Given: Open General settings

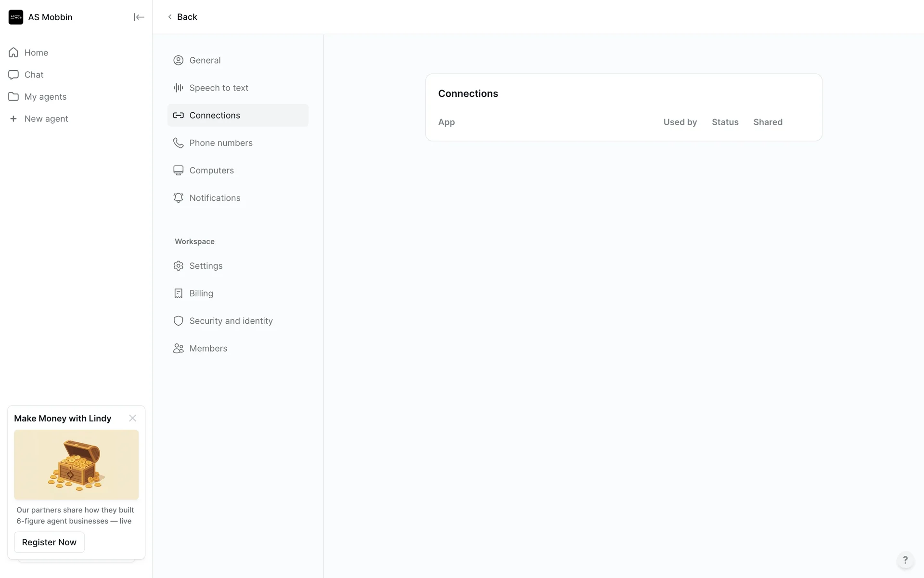Looking at the screenshot, I should [205, 60].
